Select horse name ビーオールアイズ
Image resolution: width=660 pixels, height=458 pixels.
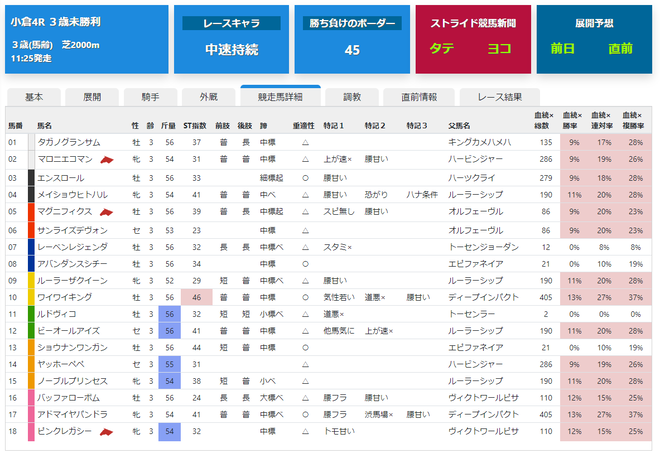tap(69, 331)
